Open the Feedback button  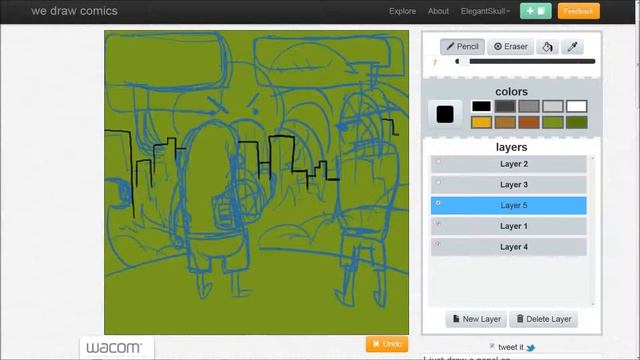(x=578, y=11)
